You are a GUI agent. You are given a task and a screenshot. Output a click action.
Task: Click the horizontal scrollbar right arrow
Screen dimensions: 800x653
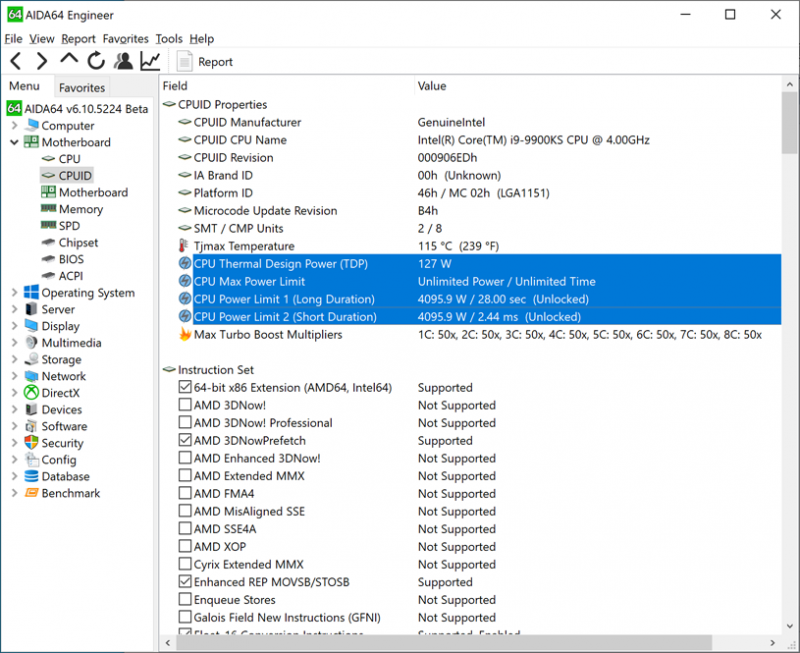(772, 643)
